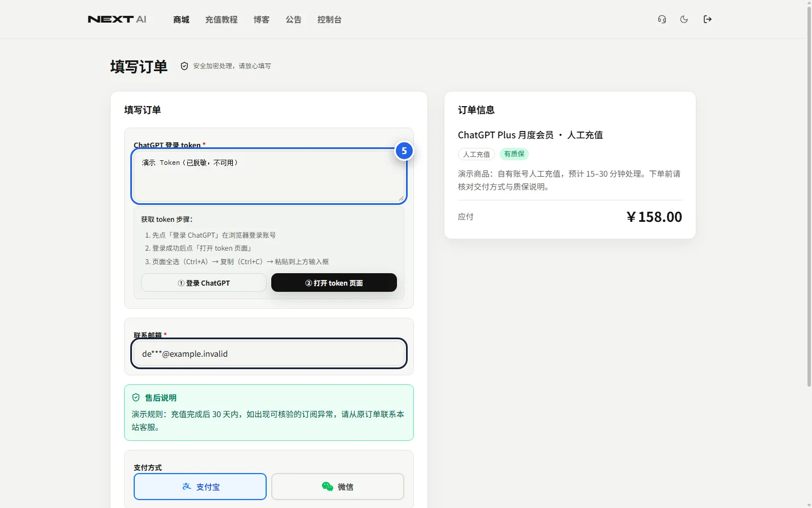The height and width of the screenshot is (508, 812).
Task: Click the page vertical scrollbar
Action: point(809,198)
